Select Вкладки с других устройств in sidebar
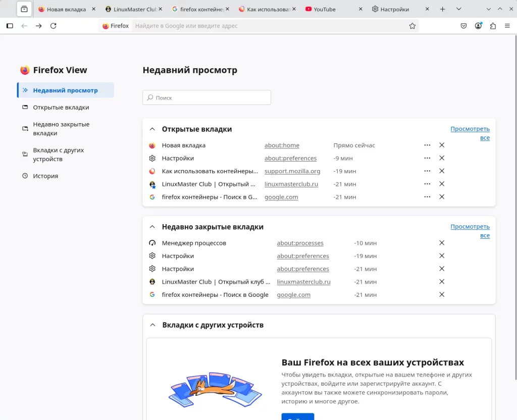This screenshot has width=517, height=420. 66,154
